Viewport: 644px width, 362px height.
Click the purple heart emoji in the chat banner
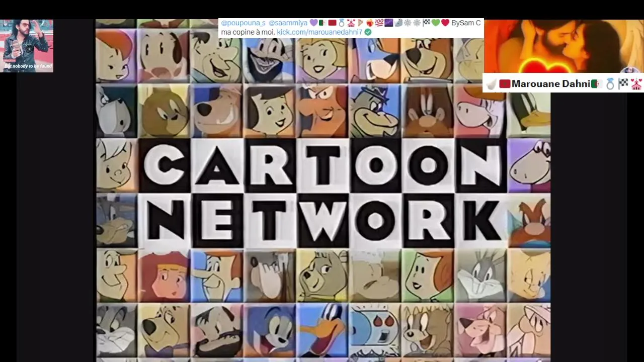[313, 23]
